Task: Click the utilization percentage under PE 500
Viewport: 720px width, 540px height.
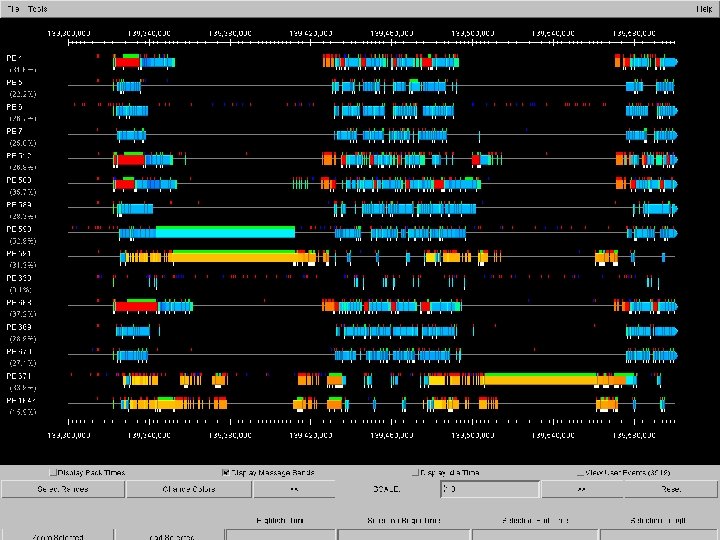Action: 23,192
